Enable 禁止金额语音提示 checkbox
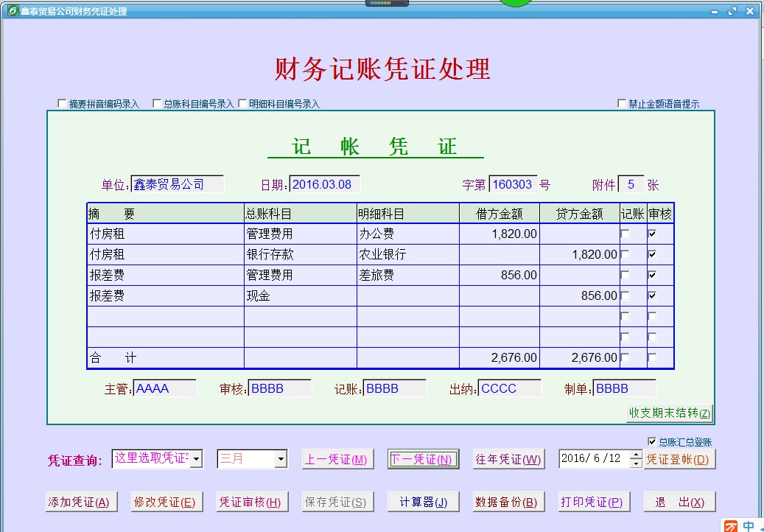 coord(622,104)
